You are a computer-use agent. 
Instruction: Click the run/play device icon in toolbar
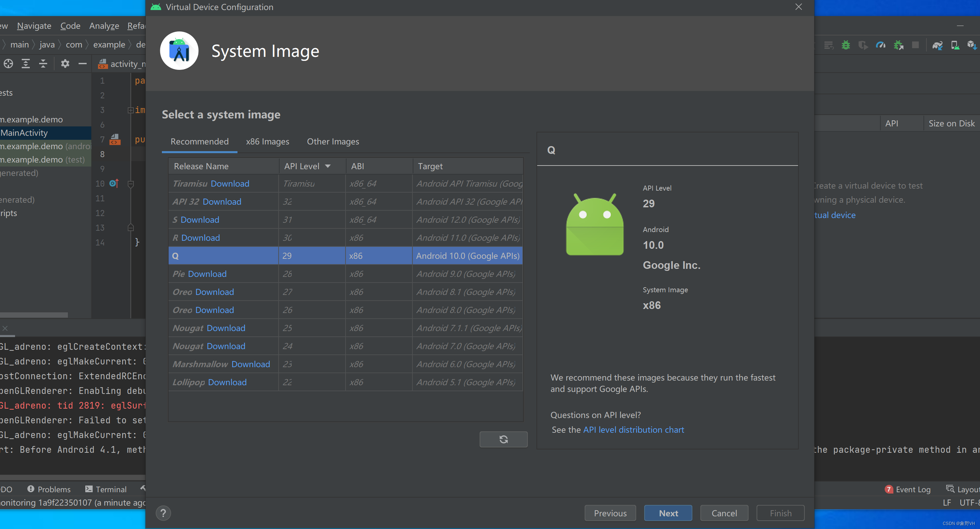pos(955,45)
